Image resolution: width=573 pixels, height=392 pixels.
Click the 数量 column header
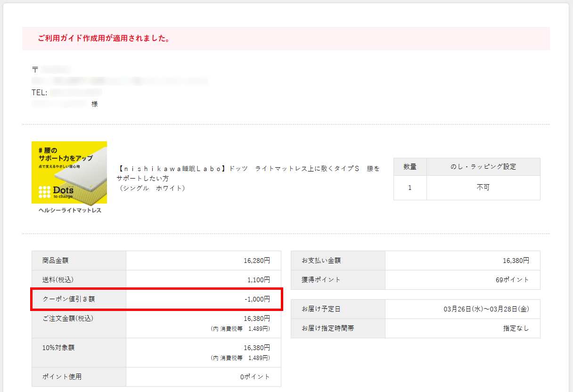pyautogui.click(x=410, y=167)
